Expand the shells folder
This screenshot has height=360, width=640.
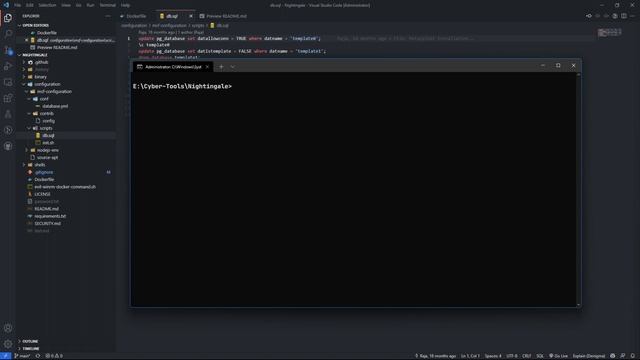(x=40, y=165)
